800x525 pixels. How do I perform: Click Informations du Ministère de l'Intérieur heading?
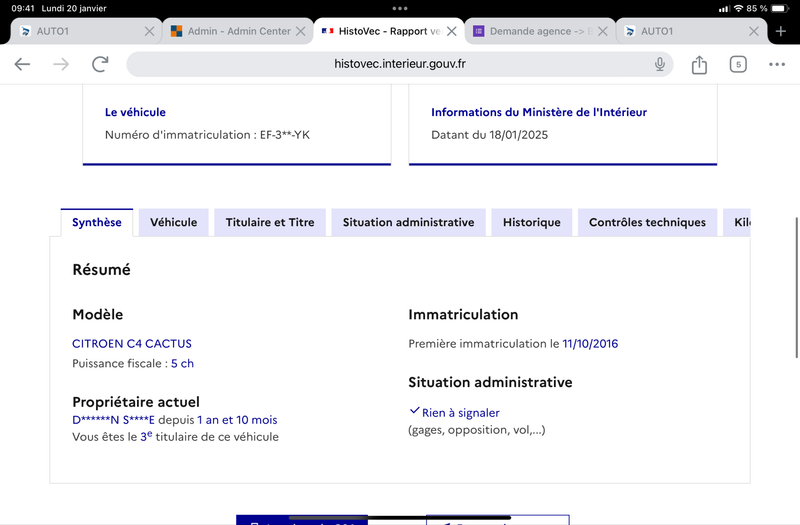(x=539, y=112)
